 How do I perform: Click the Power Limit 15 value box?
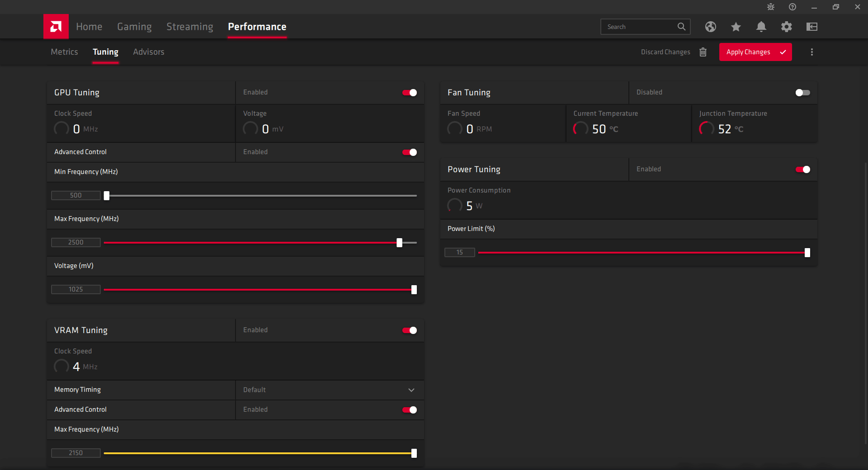point(460,253)
